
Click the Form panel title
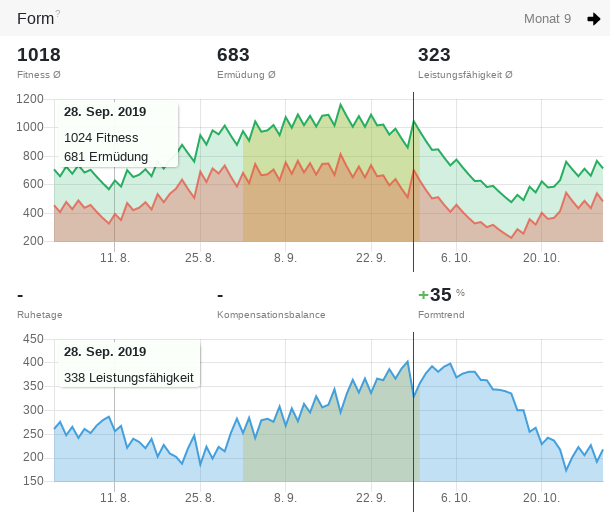[x=35, y=19]
